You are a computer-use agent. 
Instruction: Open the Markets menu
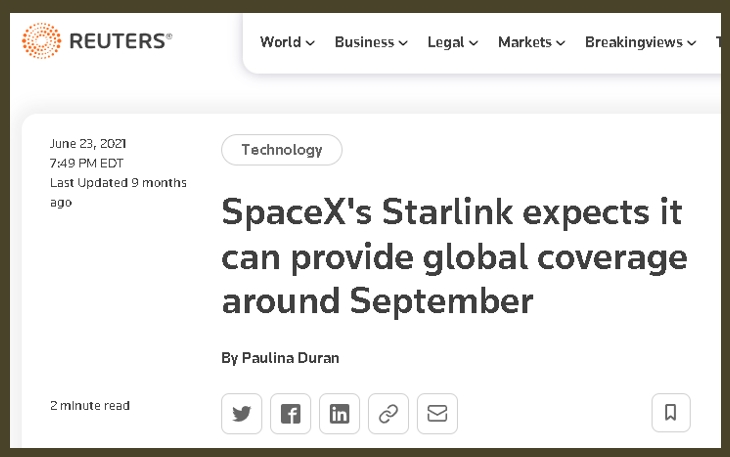[x=525, y=42]
